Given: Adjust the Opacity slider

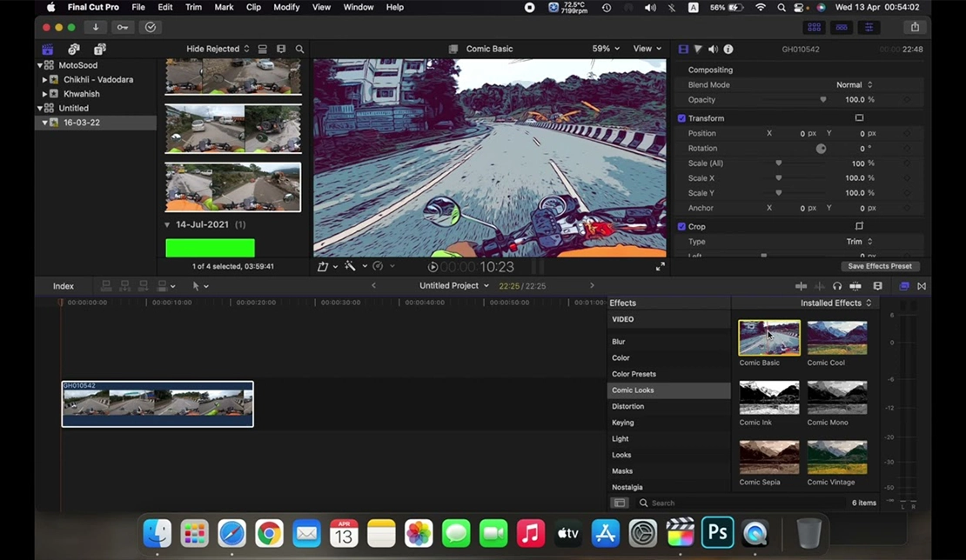Looking at the screenshot, I should tap(822, 100).
